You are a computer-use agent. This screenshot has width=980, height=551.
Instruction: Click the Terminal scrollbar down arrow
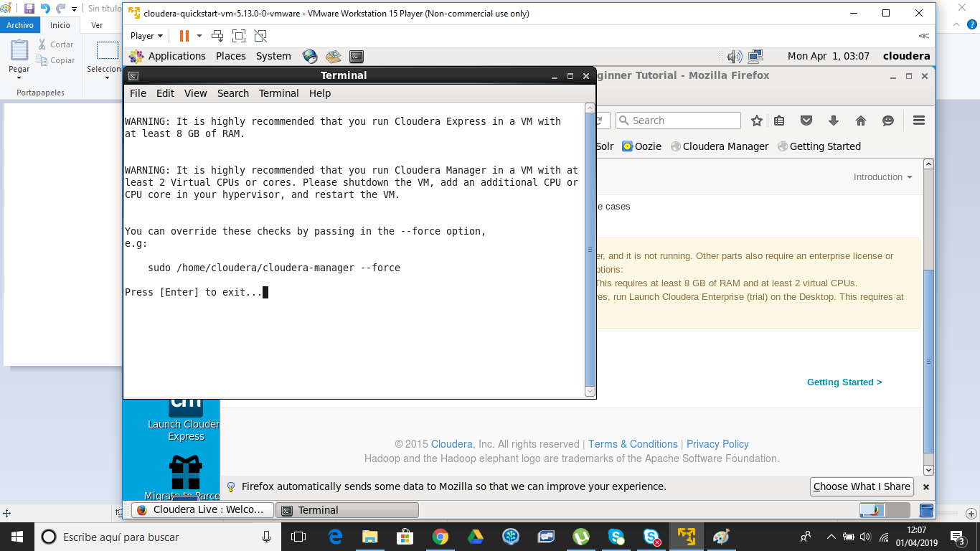[590, 390]
